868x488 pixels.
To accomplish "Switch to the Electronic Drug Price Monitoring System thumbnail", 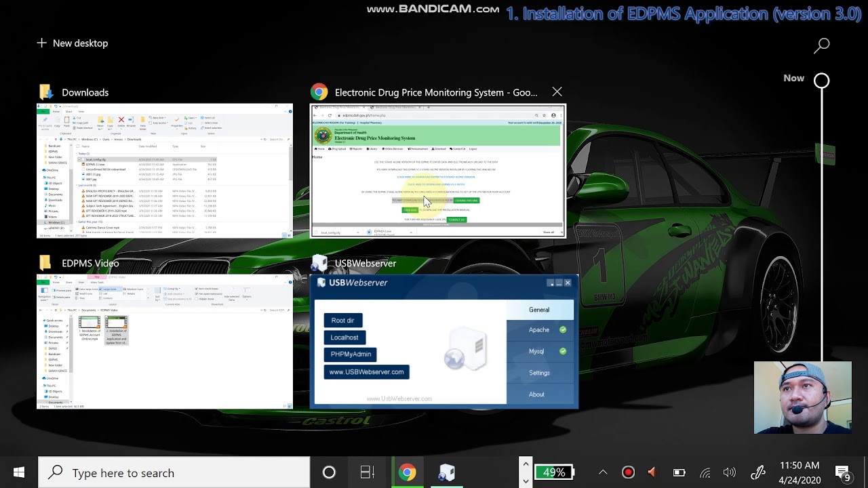I will click(x=437, y=171).
